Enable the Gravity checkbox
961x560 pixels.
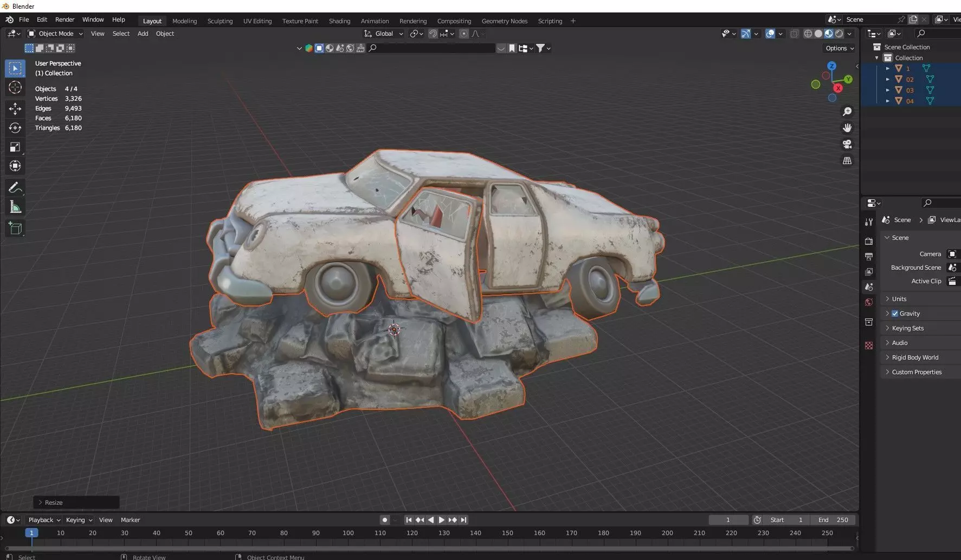(x=895, y=314)
